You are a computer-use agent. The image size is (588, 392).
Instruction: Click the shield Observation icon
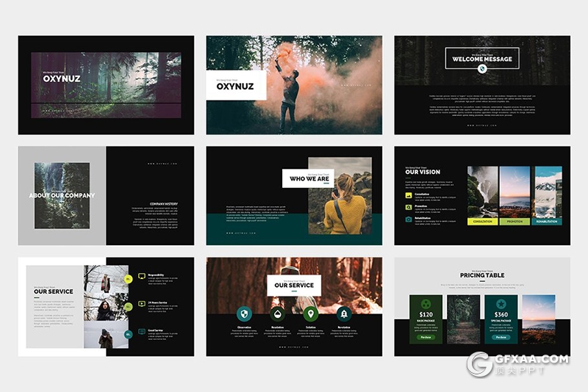coord(244,313)
